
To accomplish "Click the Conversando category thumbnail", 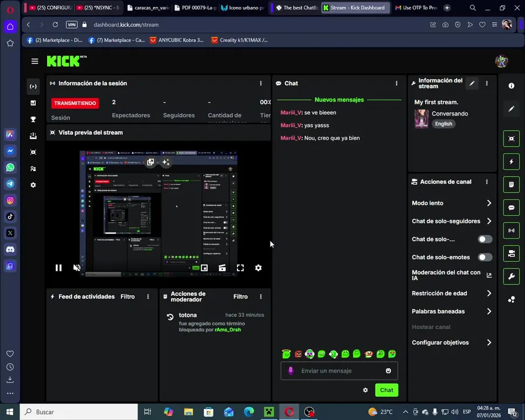I will pos(421,118).
